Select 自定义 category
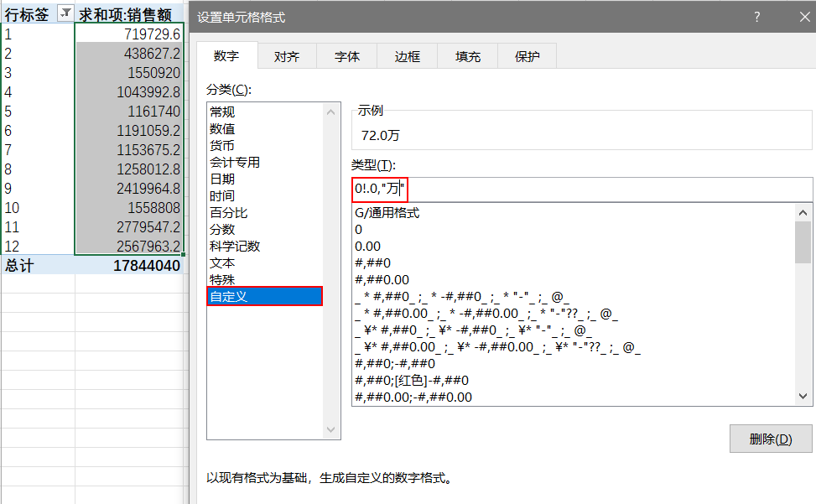Image resolution: width=816 pixels, height=504 pixels. tap(265, 297)
